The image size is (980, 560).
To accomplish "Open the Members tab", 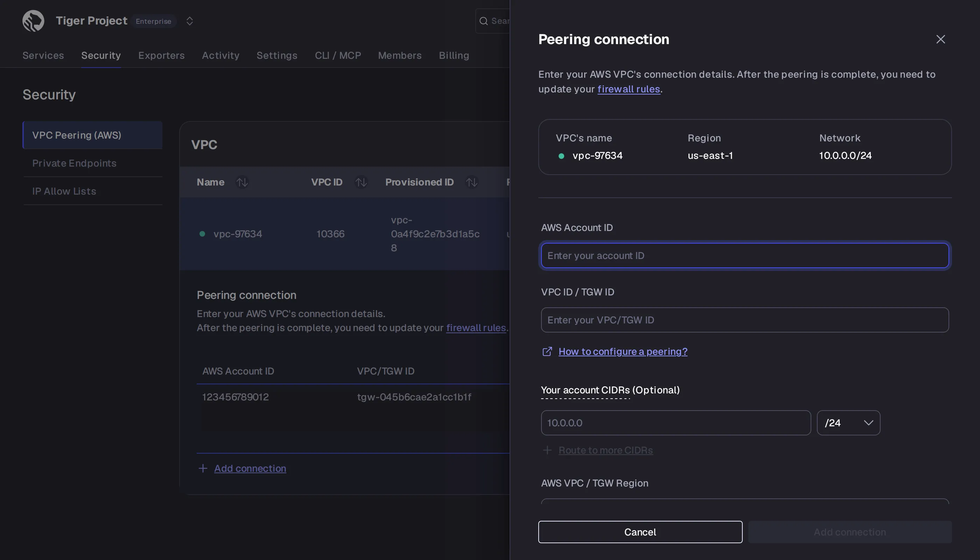I will (400, 55).
